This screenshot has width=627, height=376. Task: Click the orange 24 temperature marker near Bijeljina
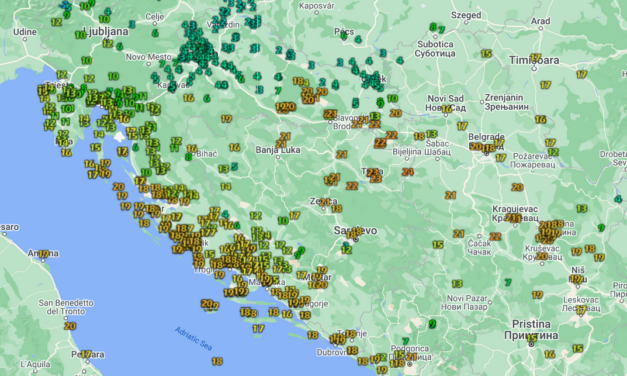(x=407, y=172)
